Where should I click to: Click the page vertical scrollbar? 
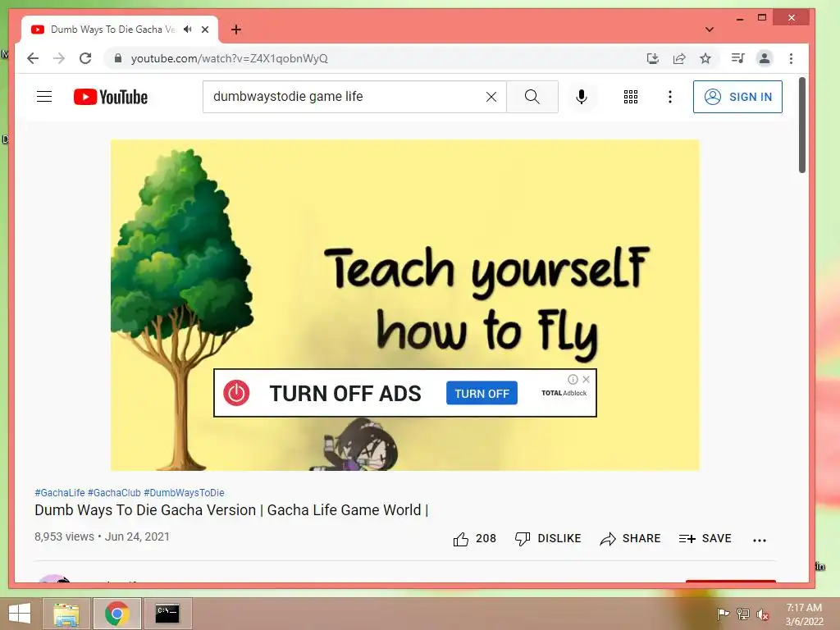coord(802,125)
